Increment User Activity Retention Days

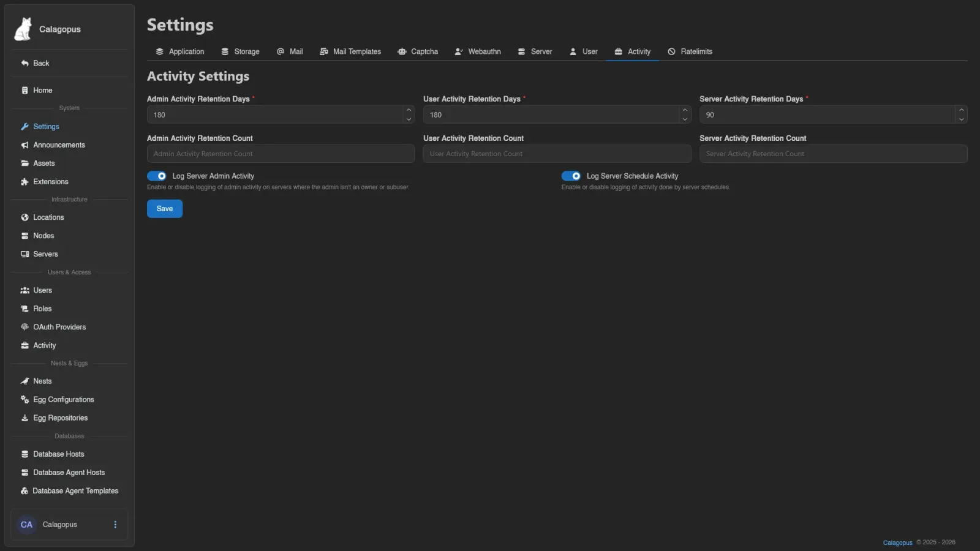click(685, 110)
